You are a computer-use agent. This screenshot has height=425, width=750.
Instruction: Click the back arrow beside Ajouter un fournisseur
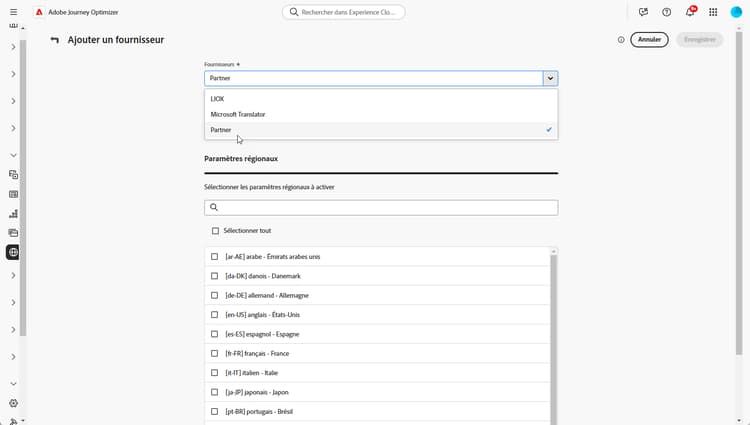tap(55, 40)
